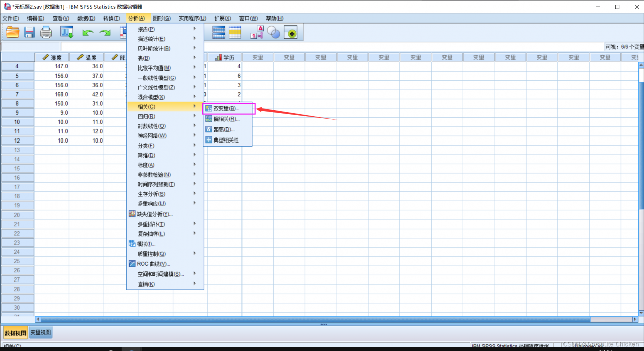
Task: Select 空间和时间建模(S)... menu item
Action: 165,274
